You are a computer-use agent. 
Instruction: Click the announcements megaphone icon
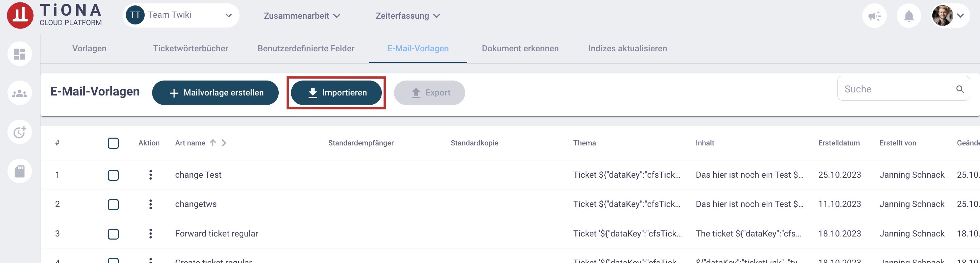click(874, 16)
